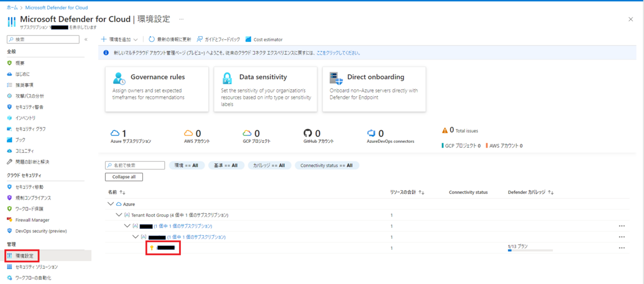Viewport: 644px width, 284px height.
Task: Click the Azure サブスクリプション cloud icon
Action: [115, 133]
